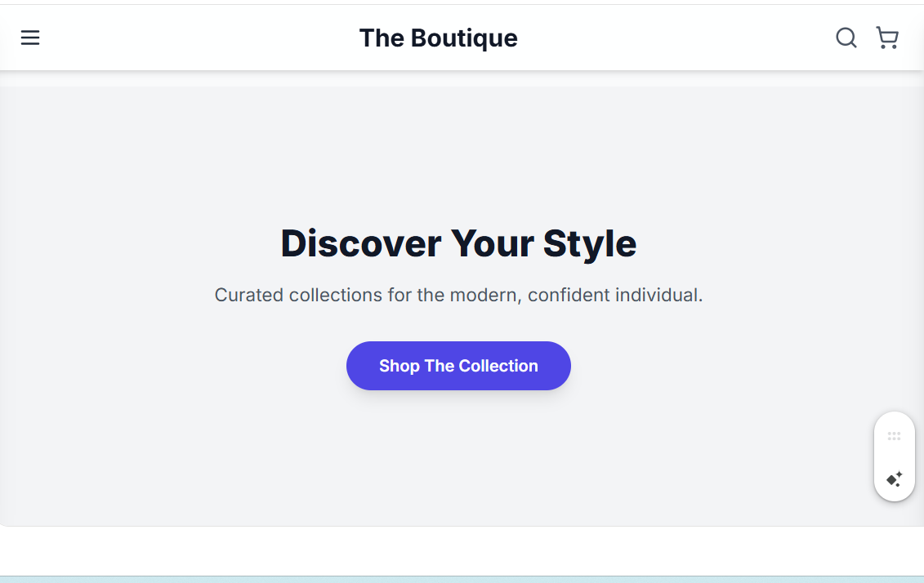
Task: Click the search magnifier icon
Action: click(x=846, y=38)
